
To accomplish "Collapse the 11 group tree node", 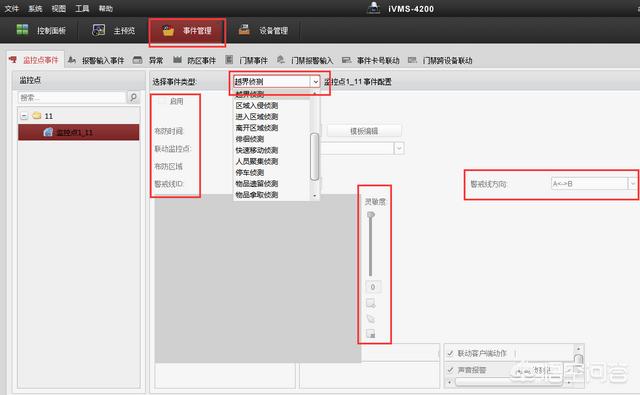I will 24,116.
